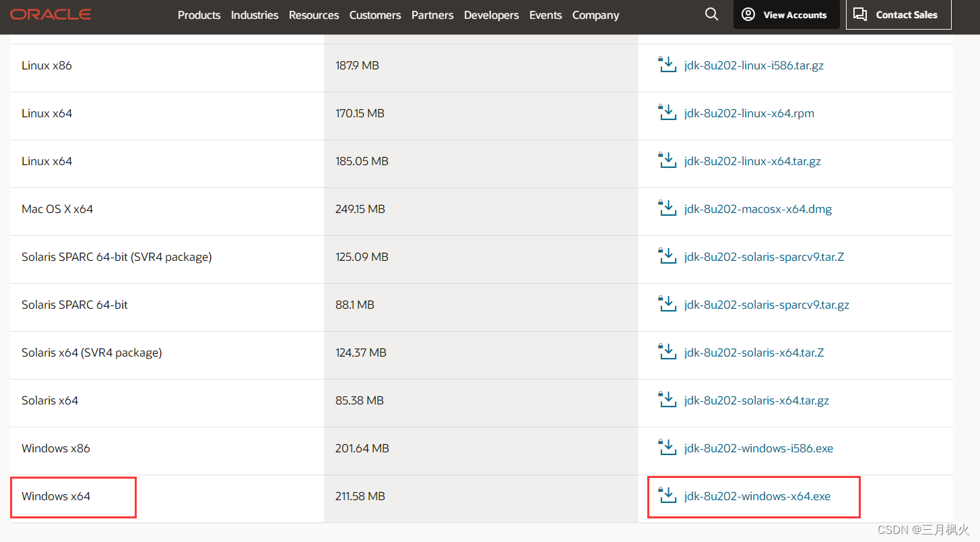Image resolution: width=980 pixels, height=542 pixels.
Task: Select Solaris SPARC 64-bit (SVR4 package) label
Action: point(117,257)
